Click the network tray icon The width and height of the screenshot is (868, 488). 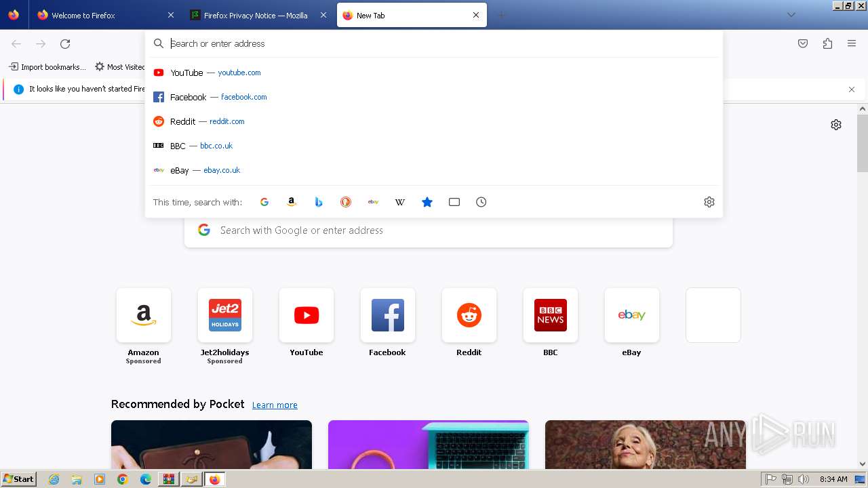[787, 479]
